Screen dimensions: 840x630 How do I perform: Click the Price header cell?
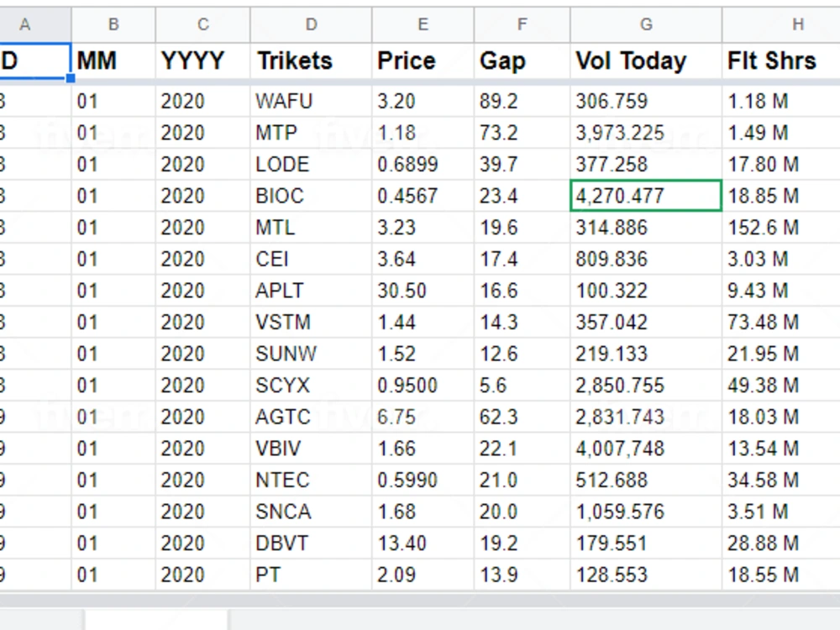pos(423,61)
